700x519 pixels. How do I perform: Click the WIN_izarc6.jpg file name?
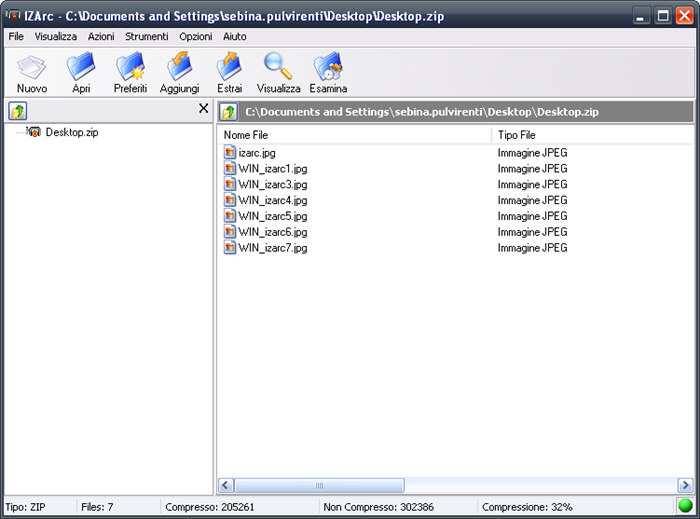pyautogui.click(x=273, y=232)
